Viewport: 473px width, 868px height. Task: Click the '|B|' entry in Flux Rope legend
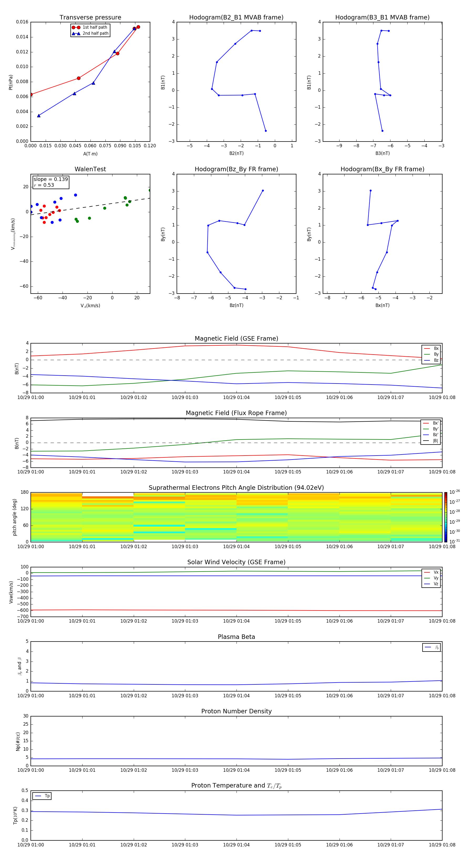(431, 441)
